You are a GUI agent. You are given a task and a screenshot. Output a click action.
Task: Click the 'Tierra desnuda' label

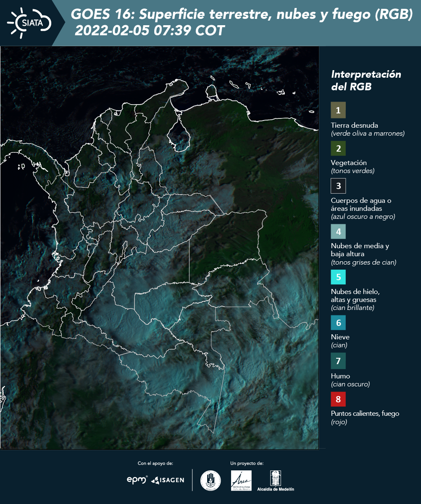click(x=355, y=125)
